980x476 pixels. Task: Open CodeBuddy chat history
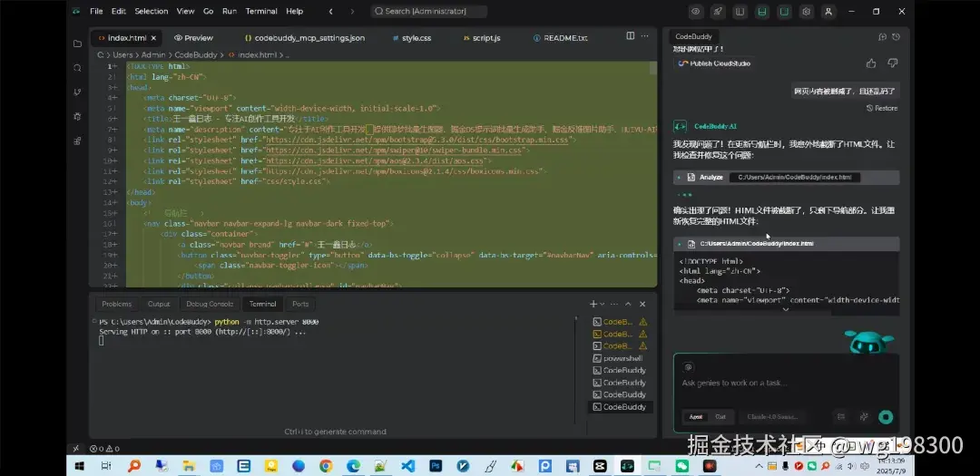[897, 37]
